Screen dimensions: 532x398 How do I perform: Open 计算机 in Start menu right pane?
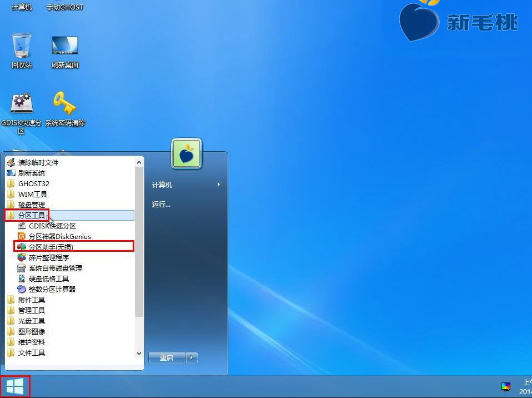[x=162, y=185]
